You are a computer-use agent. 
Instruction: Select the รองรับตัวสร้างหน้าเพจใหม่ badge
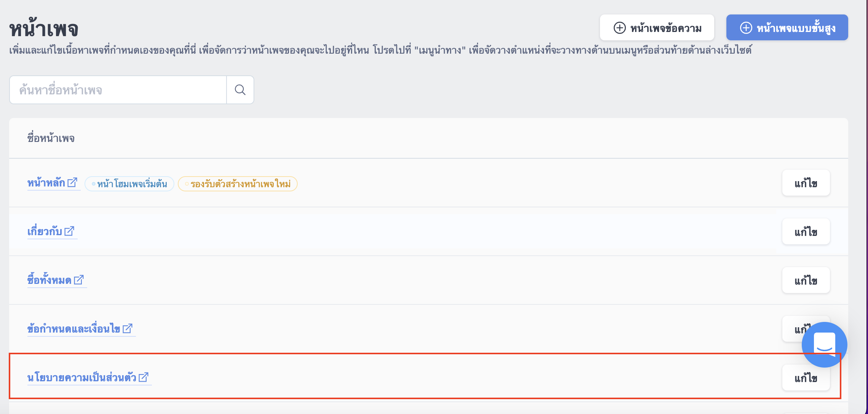(238, 184)
